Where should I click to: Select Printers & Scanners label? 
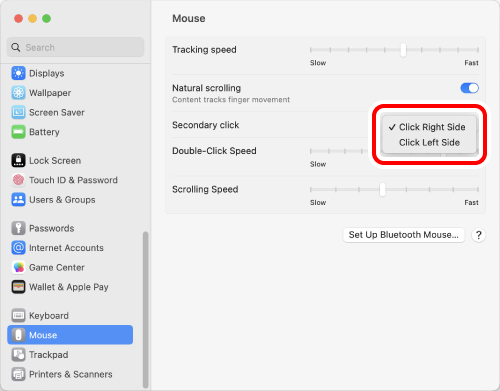tap(71, 374)
